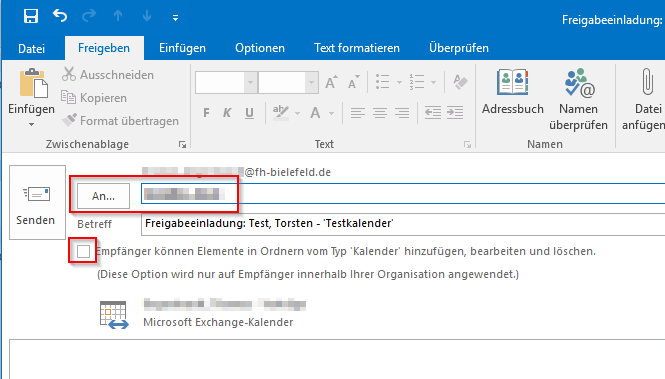Viewport: 665px width, 379px height.
Task: Decrease indent level
Action: (x=433, y=113)
